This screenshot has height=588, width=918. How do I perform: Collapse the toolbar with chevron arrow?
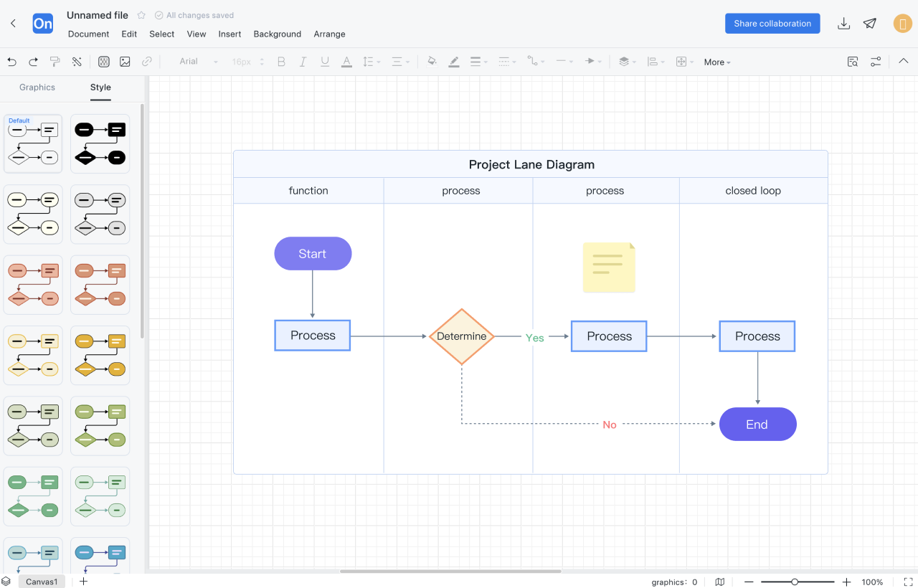tap(904, 62)
